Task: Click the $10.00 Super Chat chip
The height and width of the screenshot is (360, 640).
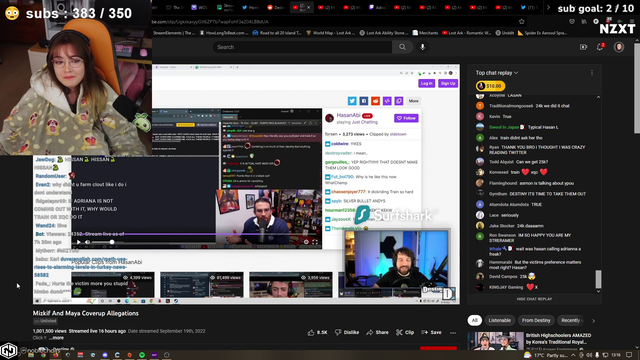Action: point(490,86)
